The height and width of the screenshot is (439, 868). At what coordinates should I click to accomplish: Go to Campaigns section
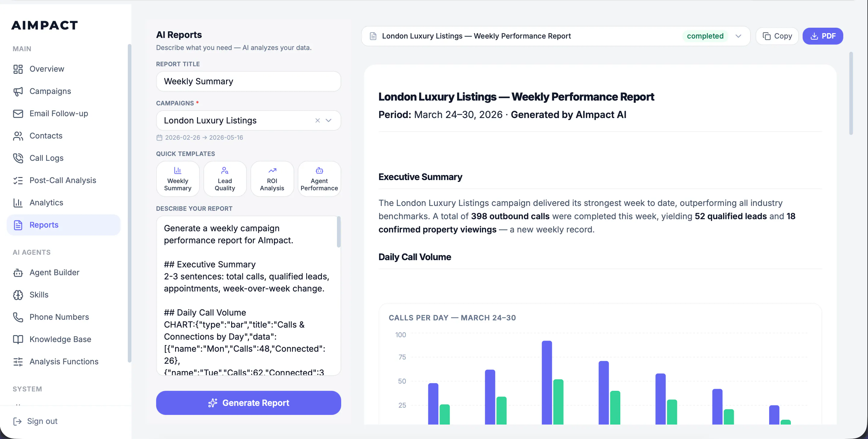63,91
